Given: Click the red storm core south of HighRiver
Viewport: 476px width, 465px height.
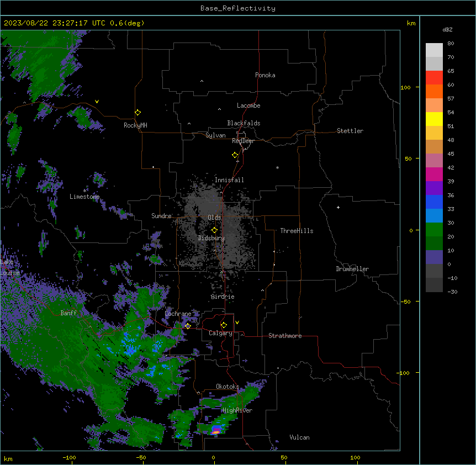Looking at the screenshot, I should 215,431.
